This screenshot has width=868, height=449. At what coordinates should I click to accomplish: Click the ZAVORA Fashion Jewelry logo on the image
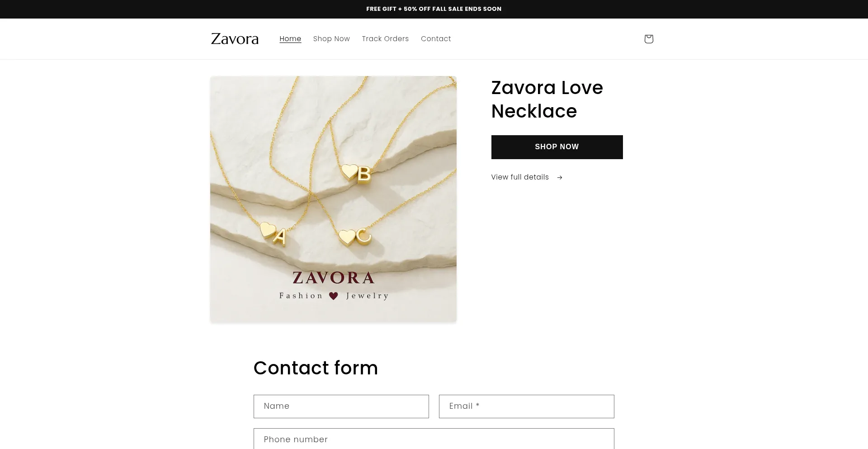click(x=334, y=285)
